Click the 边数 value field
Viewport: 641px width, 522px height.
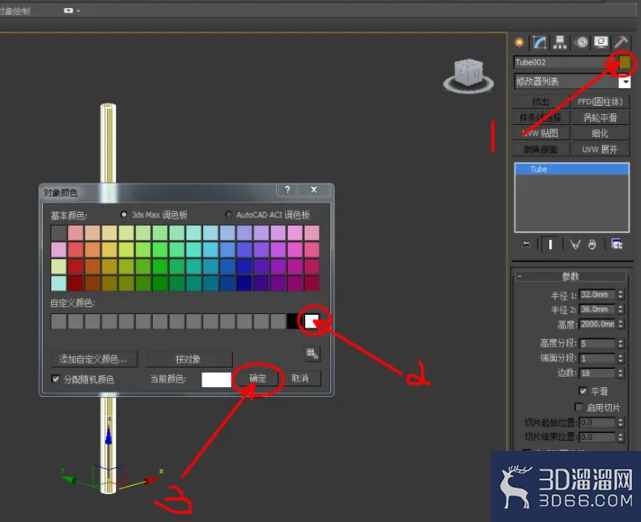tap(597, 373)
